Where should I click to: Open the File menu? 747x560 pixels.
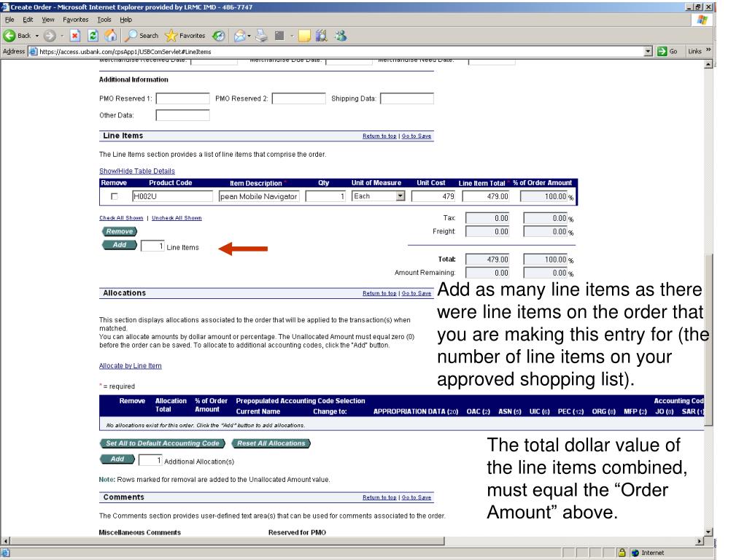[9, 20]
